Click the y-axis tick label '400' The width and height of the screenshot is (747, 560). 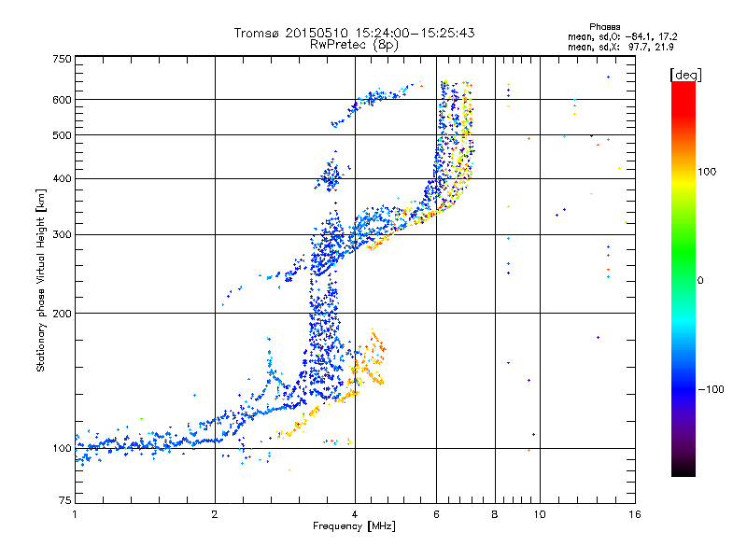(62, 178)
